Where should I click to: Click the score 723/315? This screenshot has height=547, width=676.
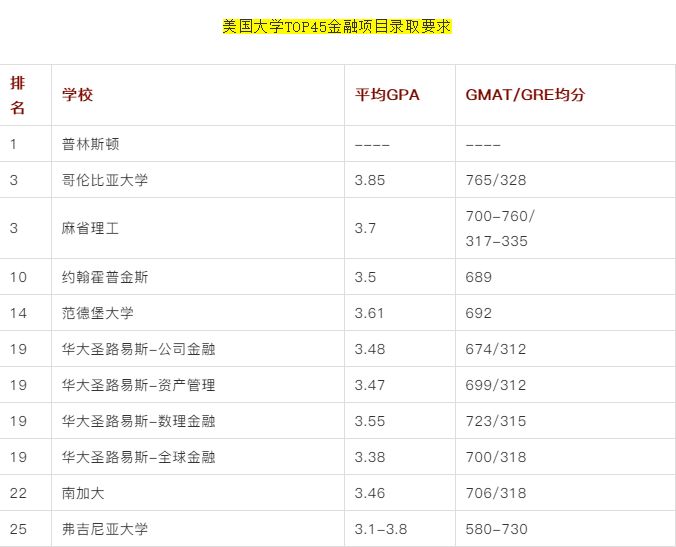pyautogui.click(x=496, y=421)
